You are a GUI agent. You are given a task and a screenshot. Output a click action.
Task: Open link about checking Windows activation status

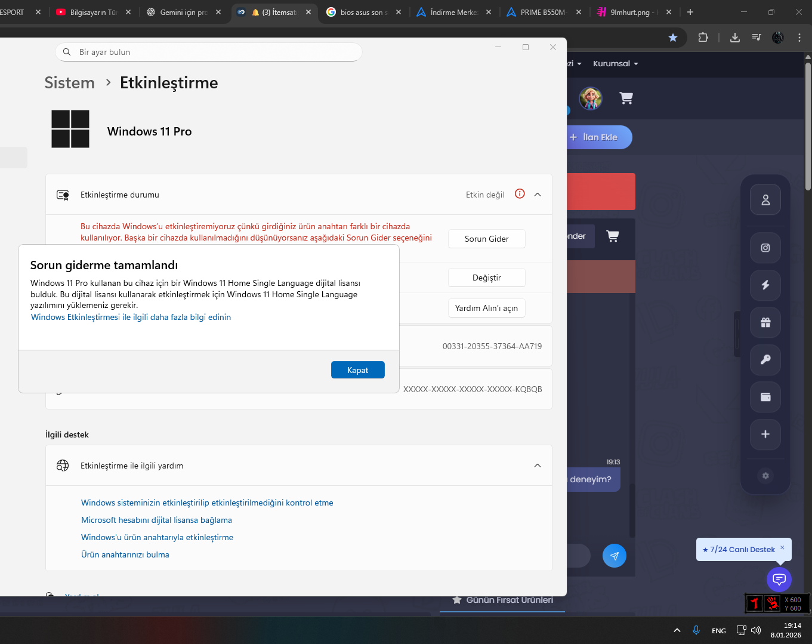207,503
